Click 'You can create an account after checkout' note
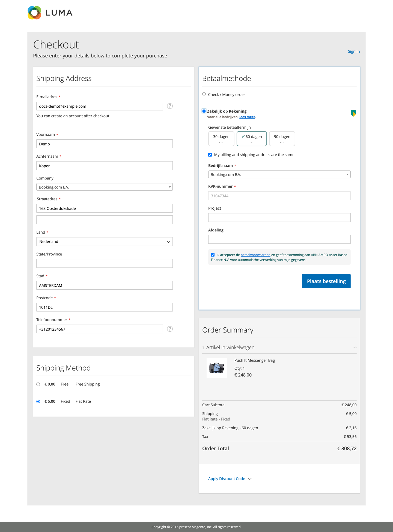The width and height of the screenshot is (393, 532). tap(73, 116)
